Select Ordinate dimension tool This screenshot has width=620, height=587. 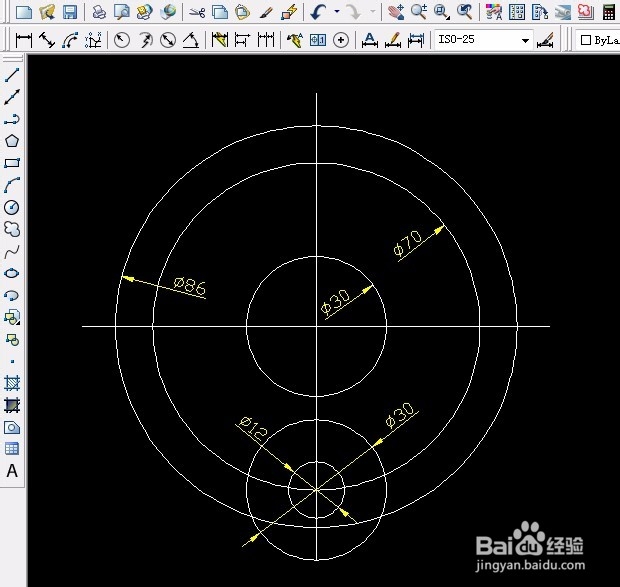(93, 40)
